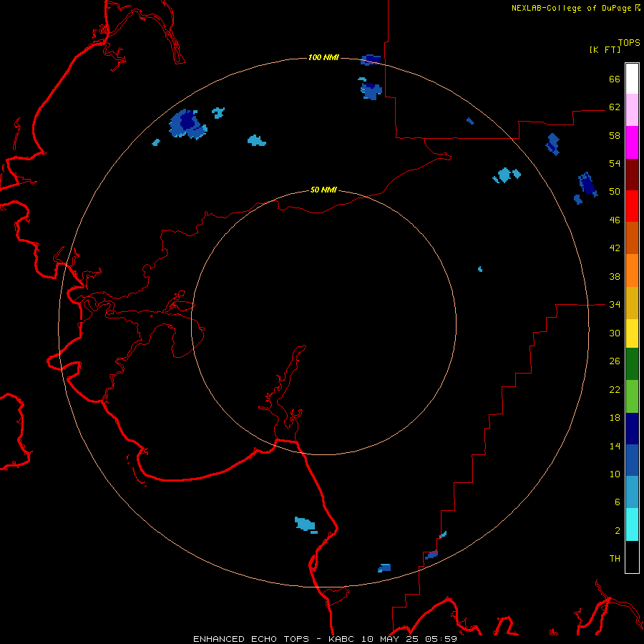Click the '66' legend scale value
Screen dimensions: 644x644
[x=615, y=79]
